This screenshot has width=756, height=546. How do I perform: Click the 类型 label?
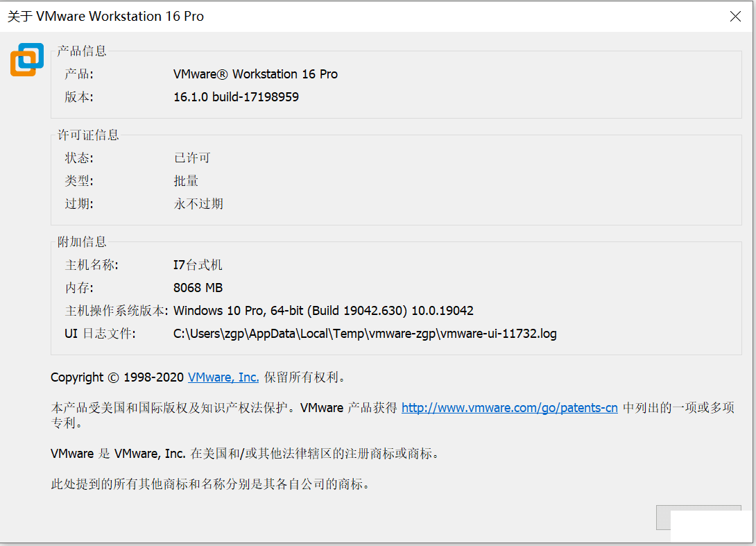click(x=79, y=181)
